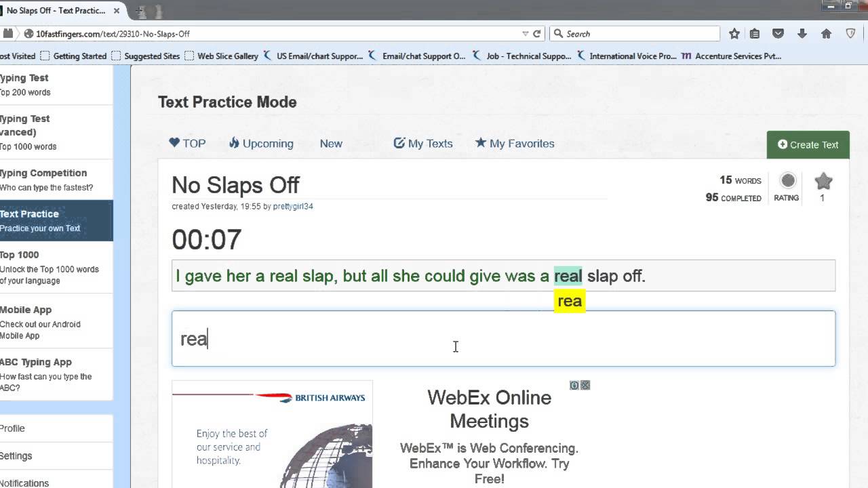
Task: Open the Email/chat Support O... bookmark
Action: [x=418, y=56]
